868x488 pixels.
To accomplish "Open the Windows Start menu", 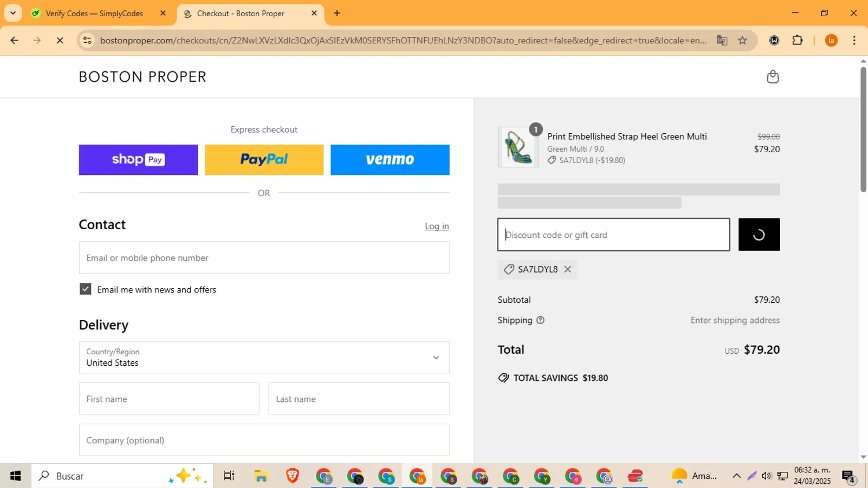I will pos(16,476).
